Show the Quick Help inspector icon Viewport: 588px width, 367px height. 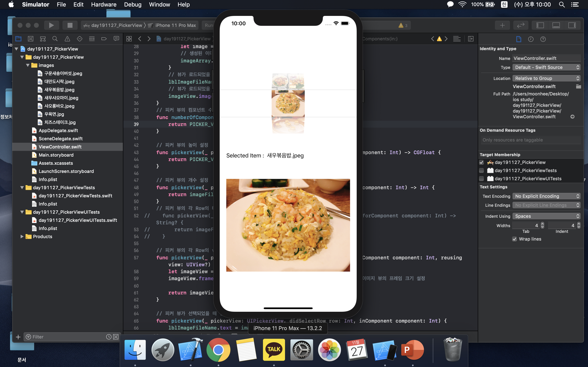[x=543, y=39]
